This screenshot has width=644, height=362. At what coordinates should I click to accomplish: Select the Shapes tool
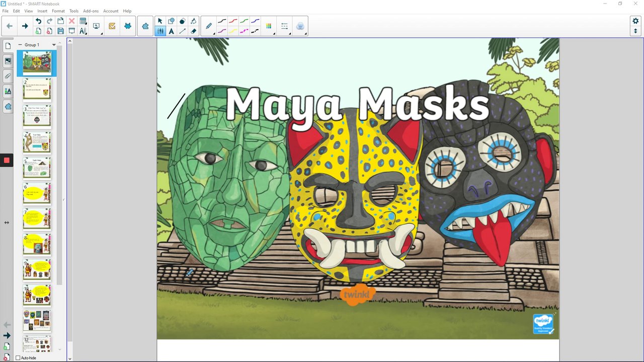[x=171, y=21]
